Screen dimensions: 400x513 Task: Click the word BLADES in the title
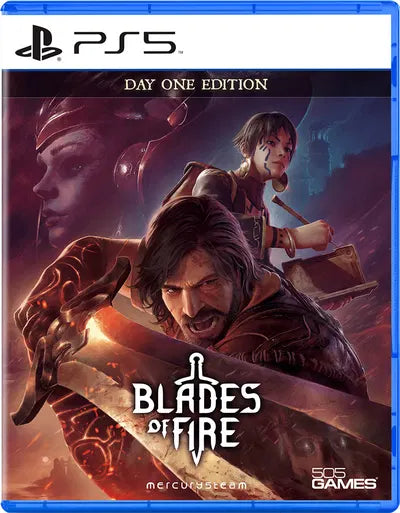(x=196, y=398)
